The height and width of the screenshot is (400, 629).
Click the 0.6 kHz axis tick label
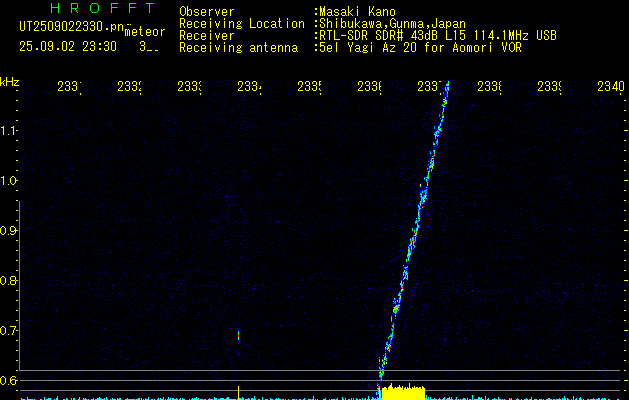[x=8, y=380]
